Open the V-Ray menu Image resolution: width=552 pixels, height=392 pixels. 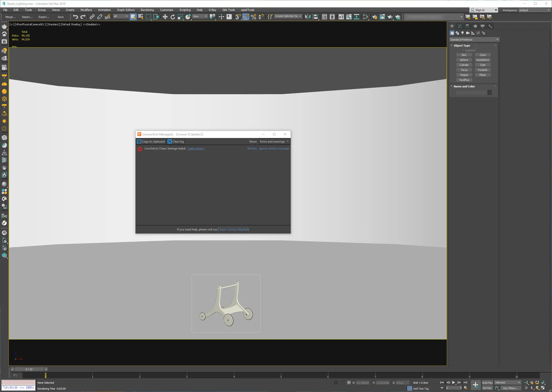[212, 10]
